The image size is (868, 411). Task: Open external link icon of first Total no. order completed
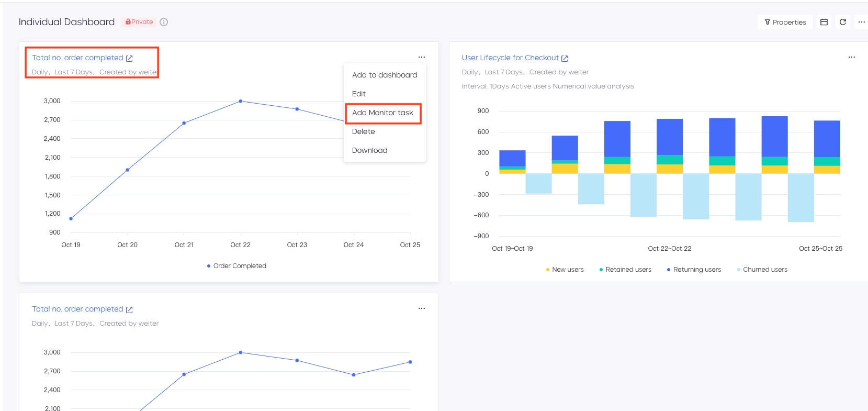tap(129, 58)
